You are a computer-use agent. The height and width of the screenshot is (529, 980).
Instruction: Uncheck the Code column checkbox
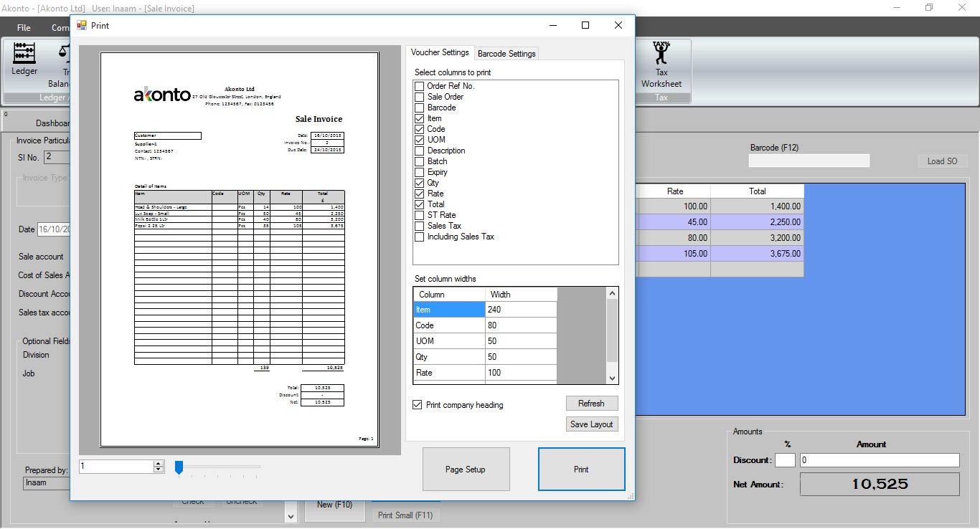(x=419, y=129)
